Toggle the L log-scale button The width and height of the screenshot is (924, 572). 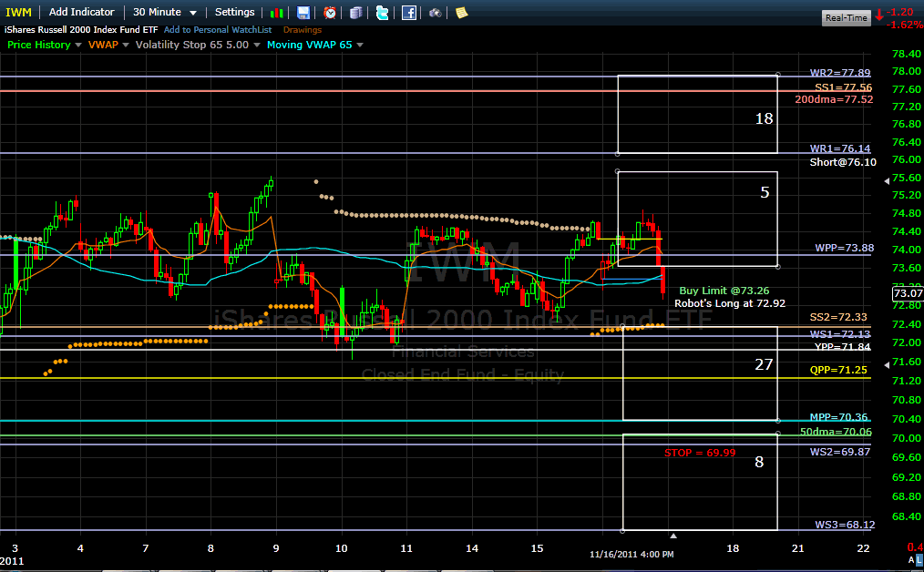pyautogui.click(x=919, y=559)
